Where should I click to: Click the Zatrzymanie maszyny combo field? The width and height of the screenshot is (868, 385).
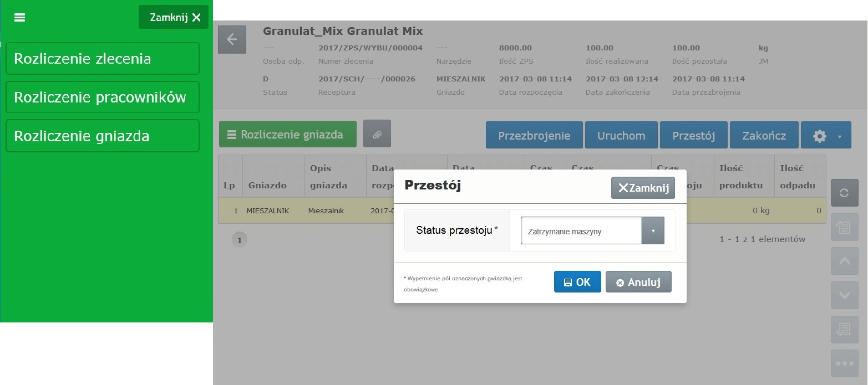coord(581,230)
